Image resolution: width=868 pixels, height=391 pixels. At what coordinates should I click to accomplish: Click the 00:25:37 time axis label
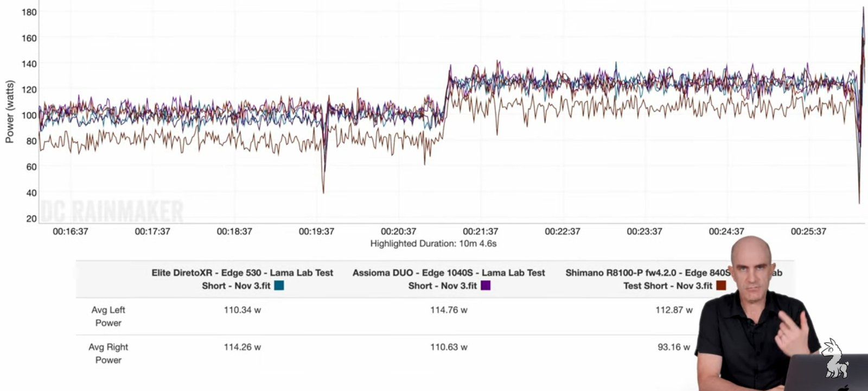pyautogui.click(x=808, y=231)
